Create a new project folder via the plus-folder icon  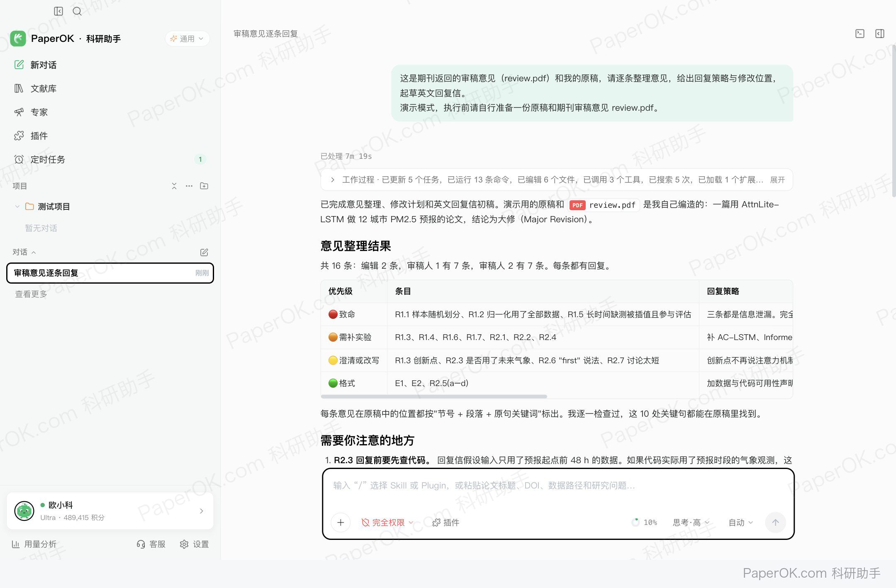204,186
